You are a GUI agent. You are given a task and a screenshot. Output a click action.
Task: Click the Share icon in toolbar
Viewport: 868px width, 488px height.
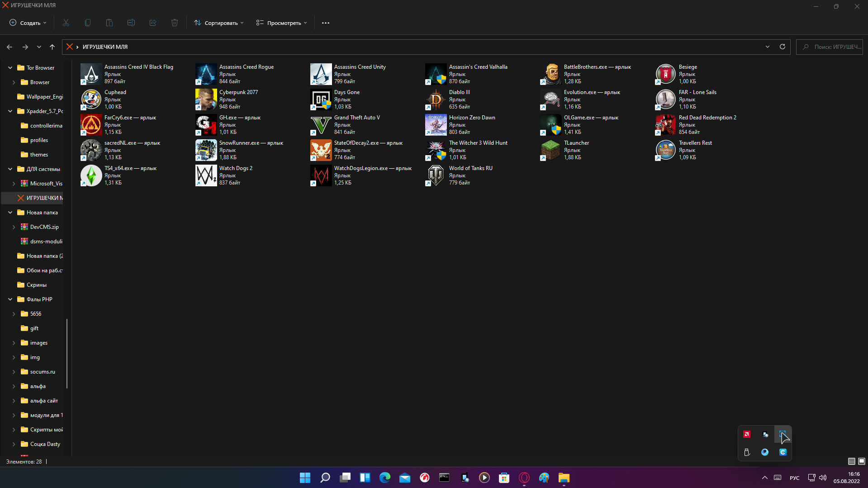(153, 23)
